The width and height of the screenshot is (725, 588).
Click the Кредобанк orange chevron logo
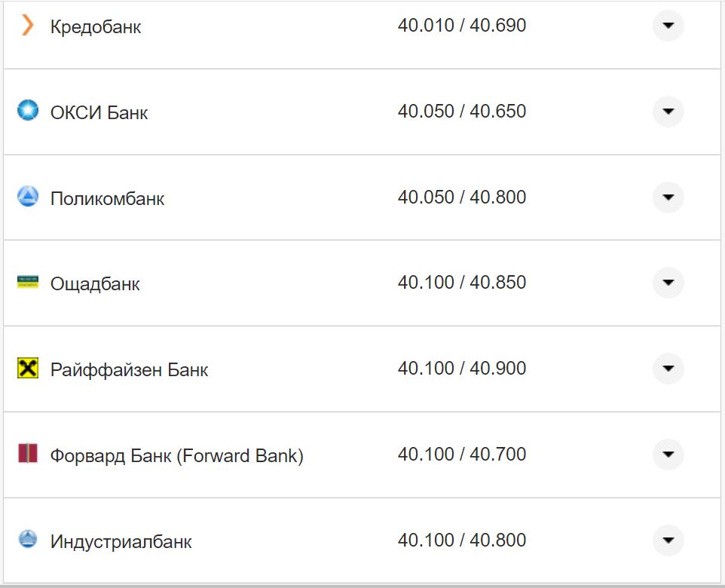click(28, 26)
